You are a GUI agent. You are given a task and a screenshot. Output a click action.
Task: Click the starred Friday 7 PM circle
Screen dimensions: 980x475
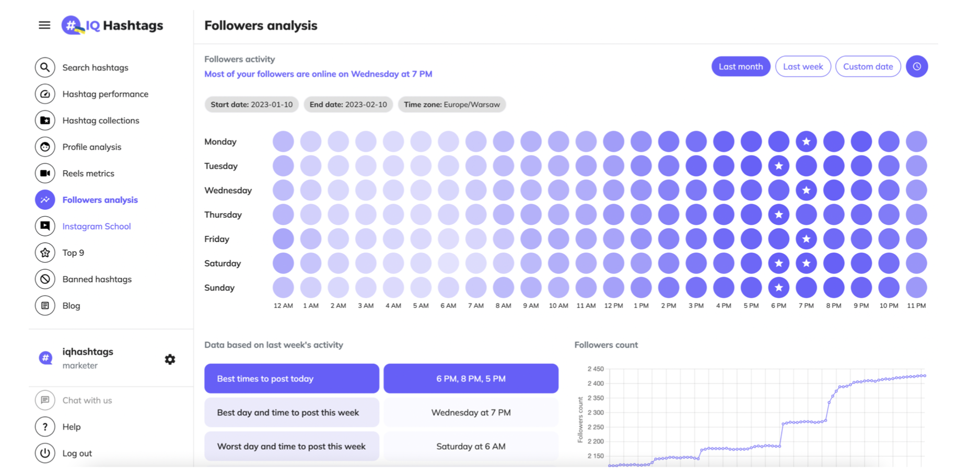[806, 239]
